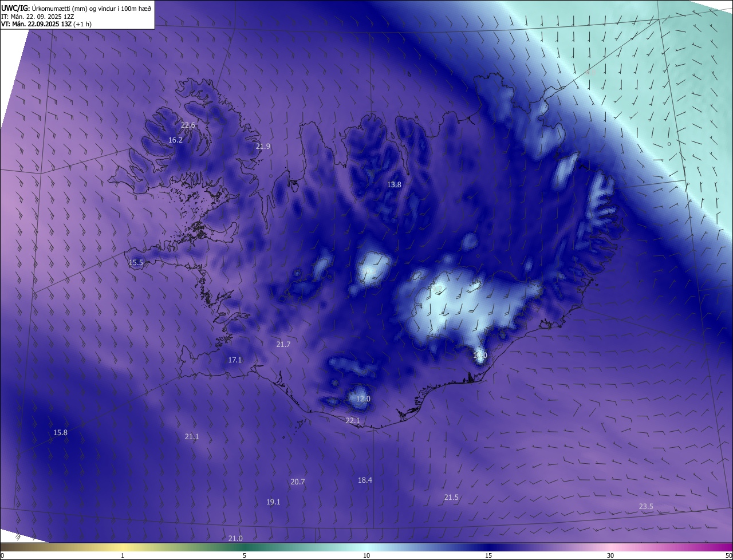Screen dimensions: 733x560
Task: Select the 19.1 map value
Action: (273, 502)
